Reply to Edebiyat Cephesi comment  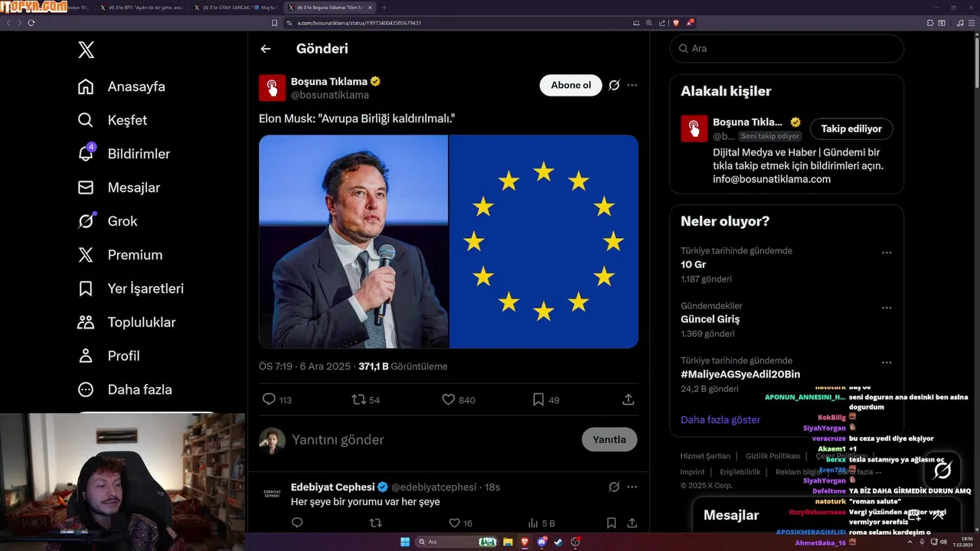point(297,523)
